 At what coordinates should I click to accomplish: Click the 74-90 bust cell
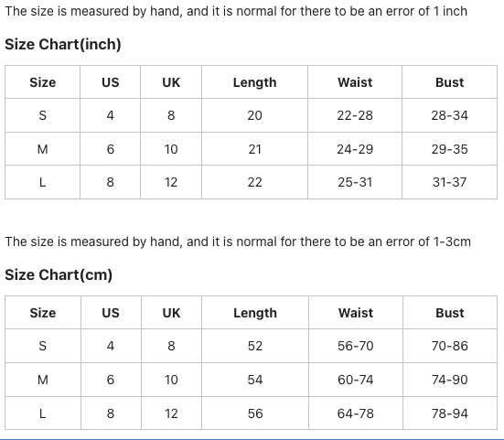(x=450, y=380)
